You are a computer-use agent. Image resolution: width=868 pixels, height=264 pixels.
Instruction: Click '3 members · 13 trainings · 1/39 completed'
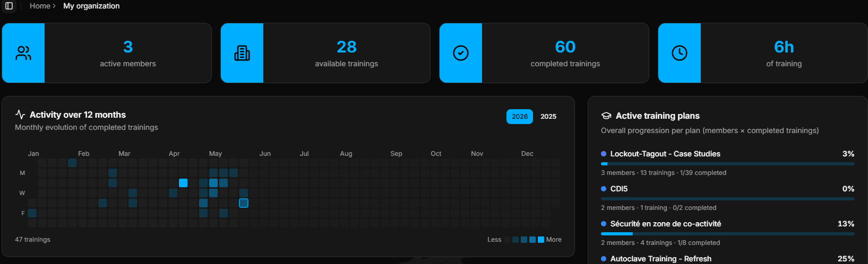(664, 173)
